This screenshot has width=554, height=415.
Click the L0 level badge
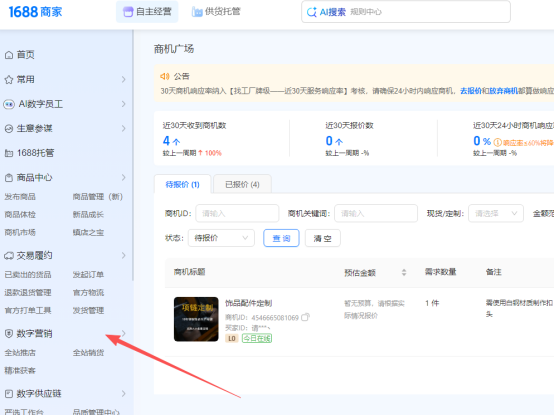coord(232,338)
